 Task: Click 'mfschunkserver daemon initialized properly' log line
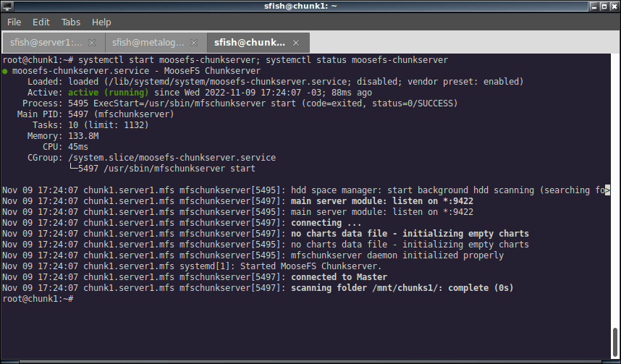253,255
